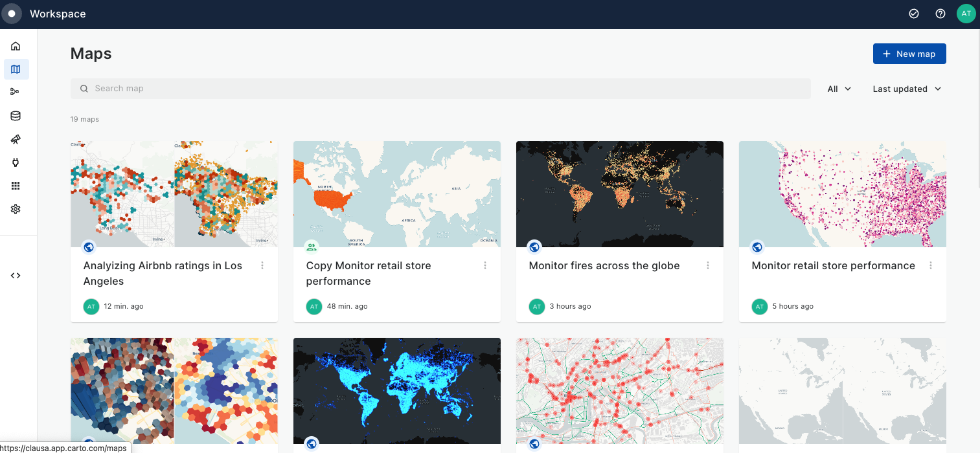This screenshot has width=980, height=453.
Task: Open Settings gear in sidebar
Action: pos(16,209)
